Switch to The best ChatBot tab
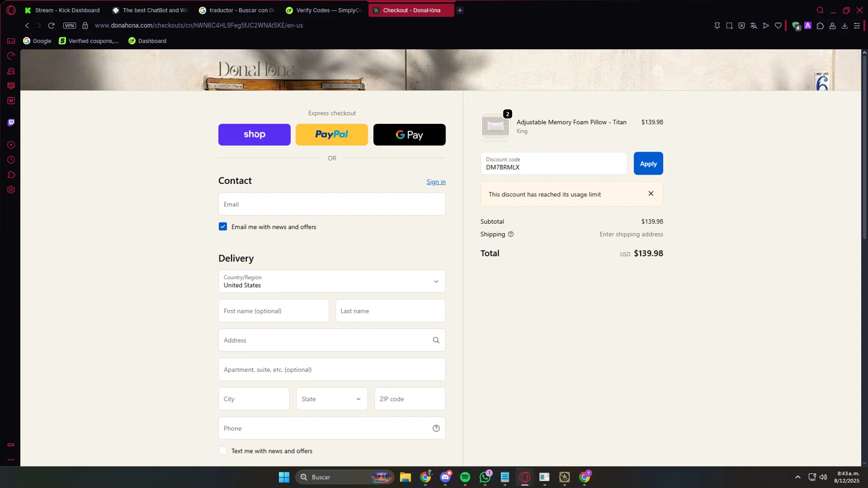The height and width of the screenshot is (488, 868). tap(150, 10)
